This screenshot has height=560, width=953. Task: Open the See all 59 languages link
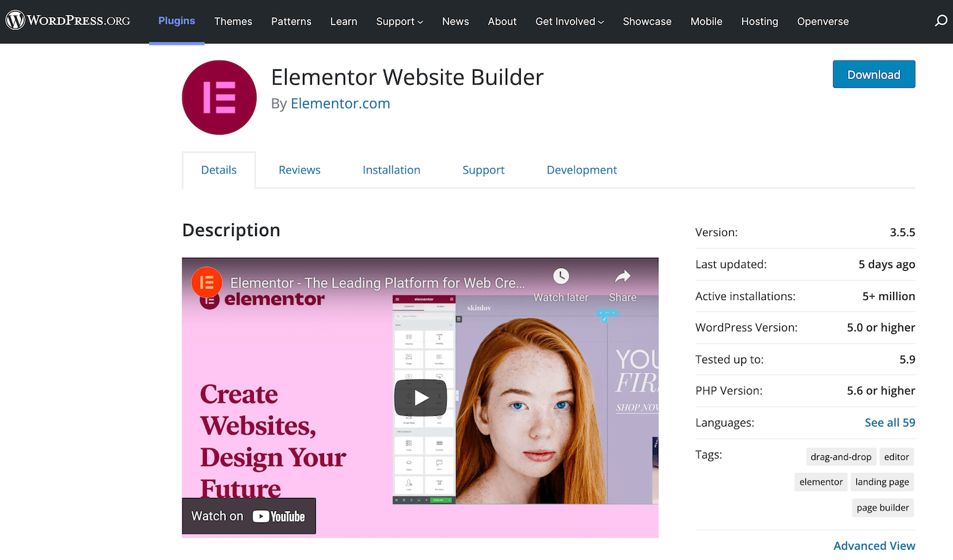[x=890, y=423]
